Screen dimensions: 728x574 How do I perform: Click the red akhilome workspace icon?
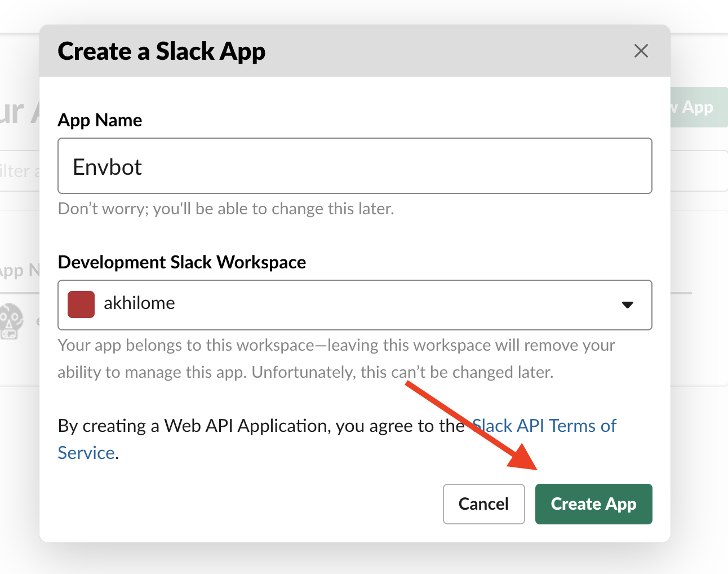click(x=81, y=304)
